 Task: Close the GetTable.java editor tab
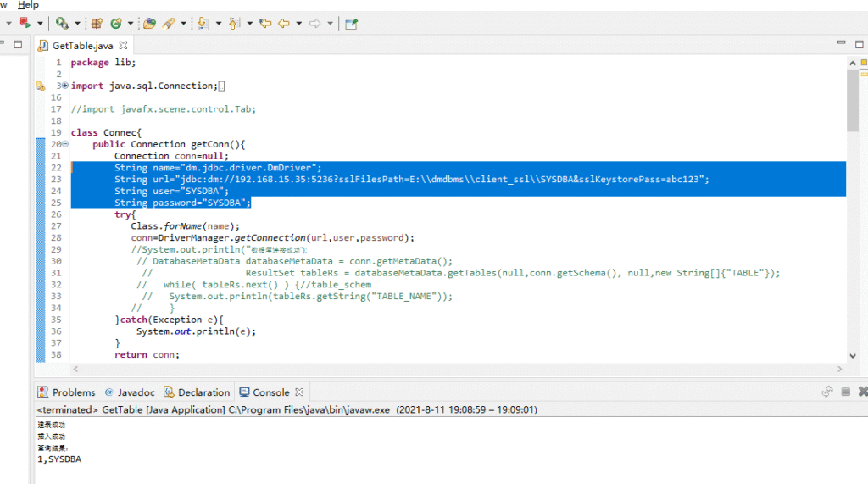point(123,46)
